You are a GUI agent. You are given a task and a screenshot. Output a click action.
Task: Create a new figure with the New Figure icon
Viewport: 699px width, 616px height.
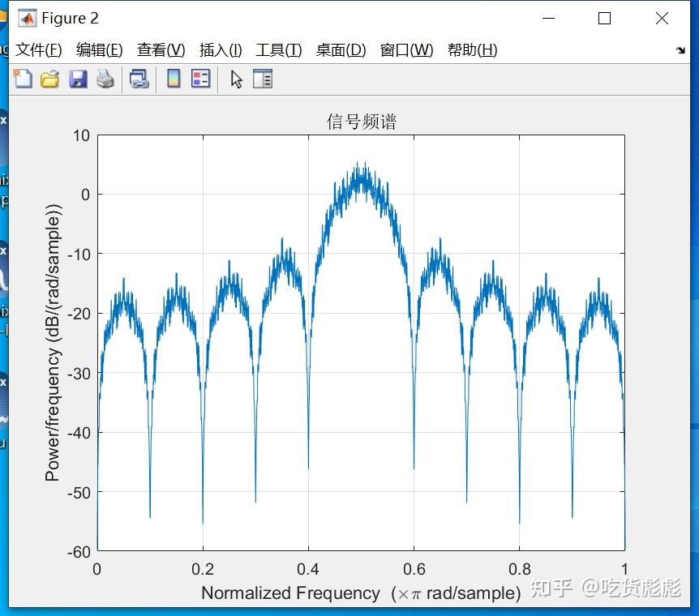click(22, 79)
